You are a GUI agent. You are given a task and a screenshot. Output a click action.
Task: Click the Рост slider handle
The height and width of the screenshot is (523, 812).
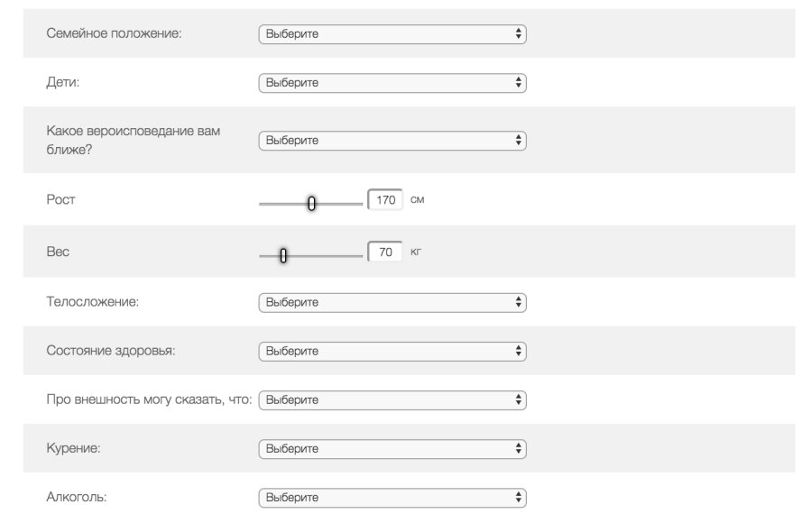[x=312, y=203]
